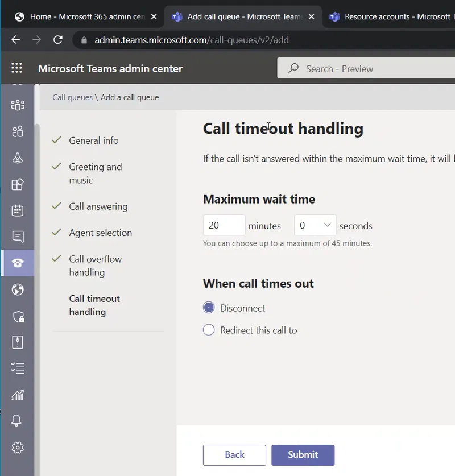Open the Teams section in sidebar
Viewport: 455px width, 476px height.
pyautogui.click(x=18, y=105)
